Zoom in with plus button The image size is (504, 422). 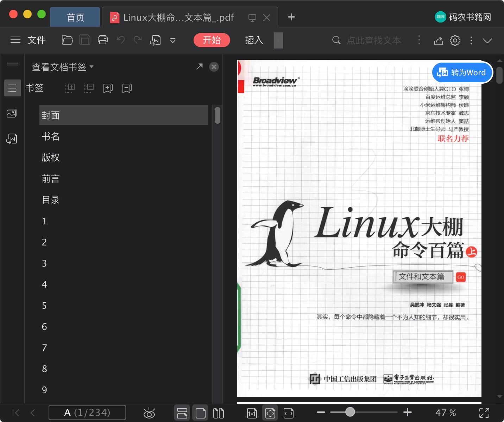(x=408, y=412)
